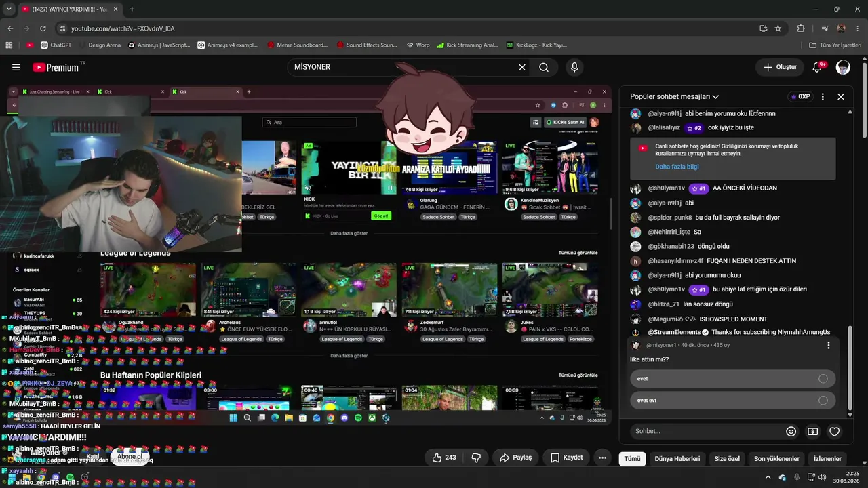Select the 'Tümü' filter chip
Image resolution: width=868 pixels, height=488 pixels.
coord(632,459)
